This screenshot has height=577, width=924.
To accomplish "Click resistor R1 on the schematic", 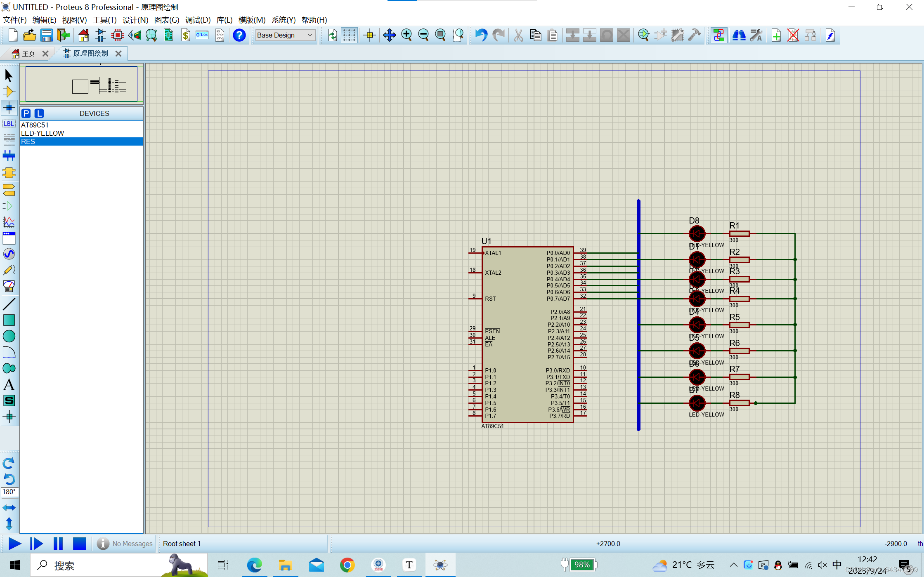I will [x=739, y=233].
